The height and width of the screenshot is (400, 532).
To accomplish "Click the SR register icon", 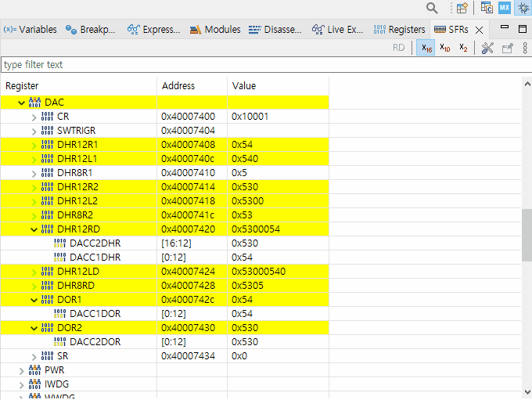I will (47, 356).
